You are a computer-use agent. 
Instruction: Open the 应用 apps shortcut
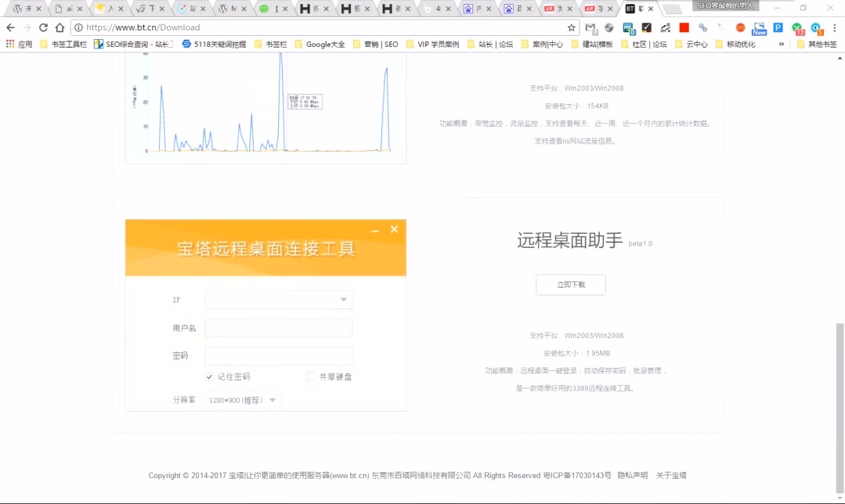tap(19, 44)
